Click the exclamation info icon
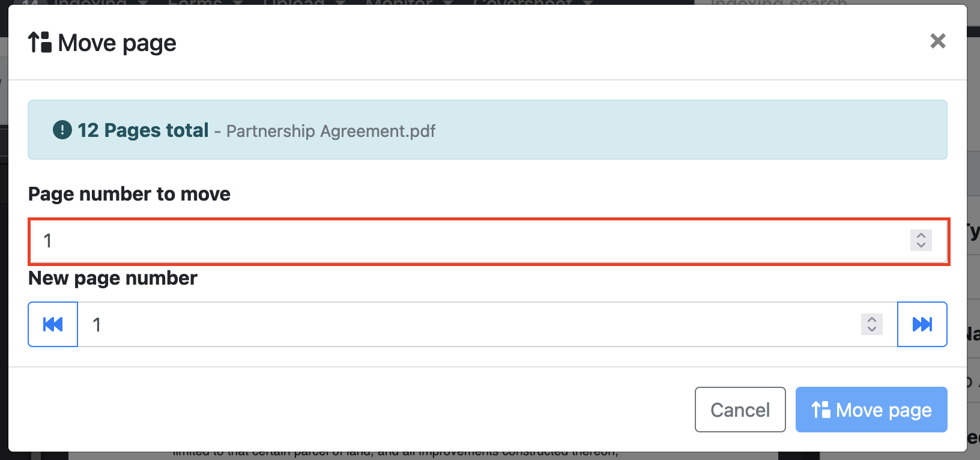Image resolution: width=980 pixels, height=460 pixels. click(x=62, y=130)
